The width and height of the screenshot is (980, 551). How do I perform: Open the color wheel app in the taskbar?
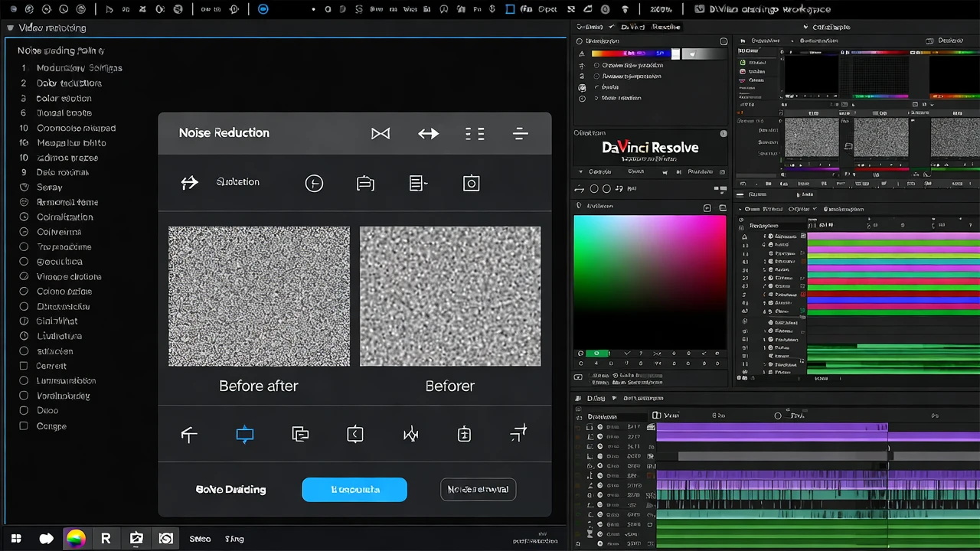75,539
